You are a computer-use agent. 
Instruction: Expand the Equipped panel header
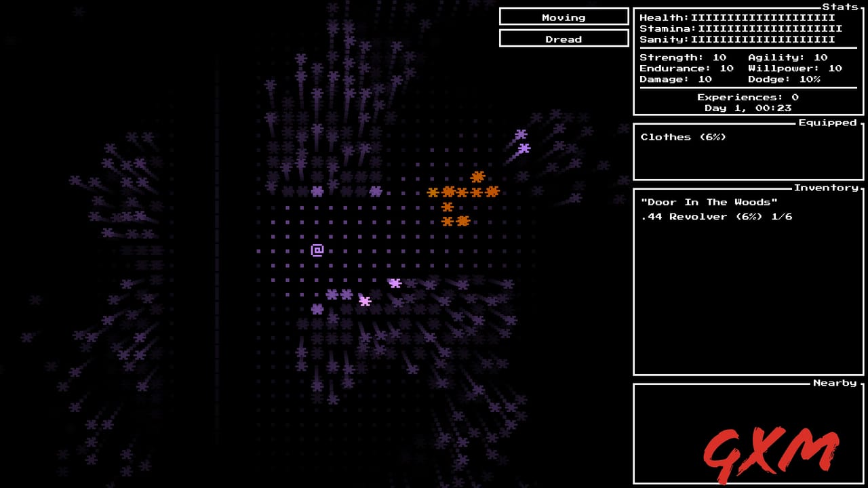(828, 123)
